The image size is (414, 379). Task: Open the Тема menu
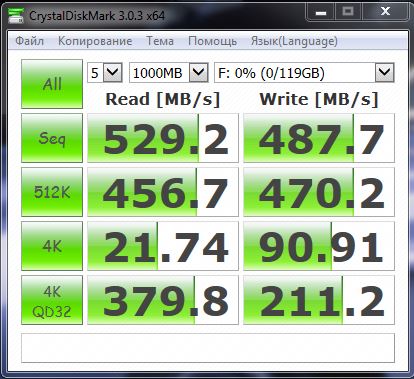pyautogui.click(x=160, y=41)
